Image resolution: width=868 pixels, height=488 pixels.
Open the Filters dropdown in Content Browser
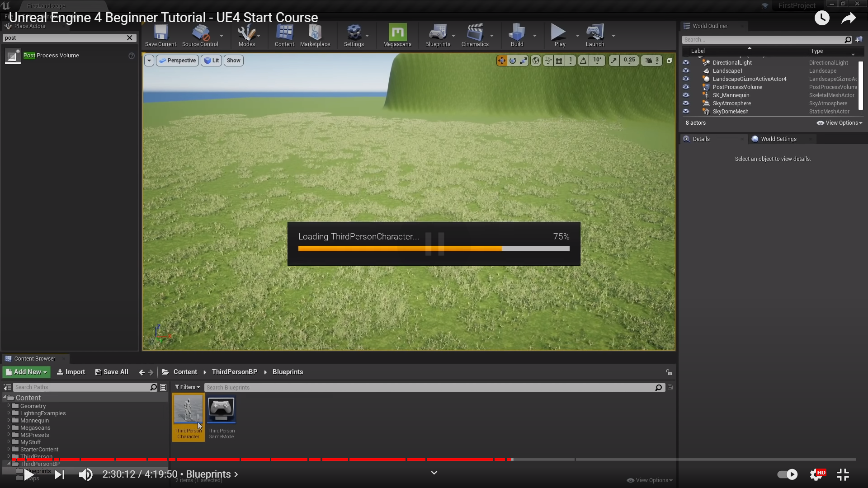point(187,387)
